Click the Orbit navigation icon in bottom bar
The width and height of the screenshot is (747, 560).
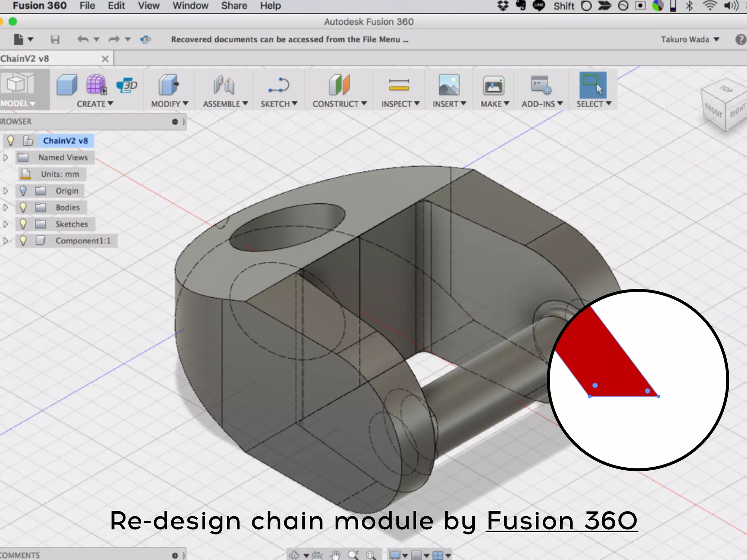tap(294, 555)
